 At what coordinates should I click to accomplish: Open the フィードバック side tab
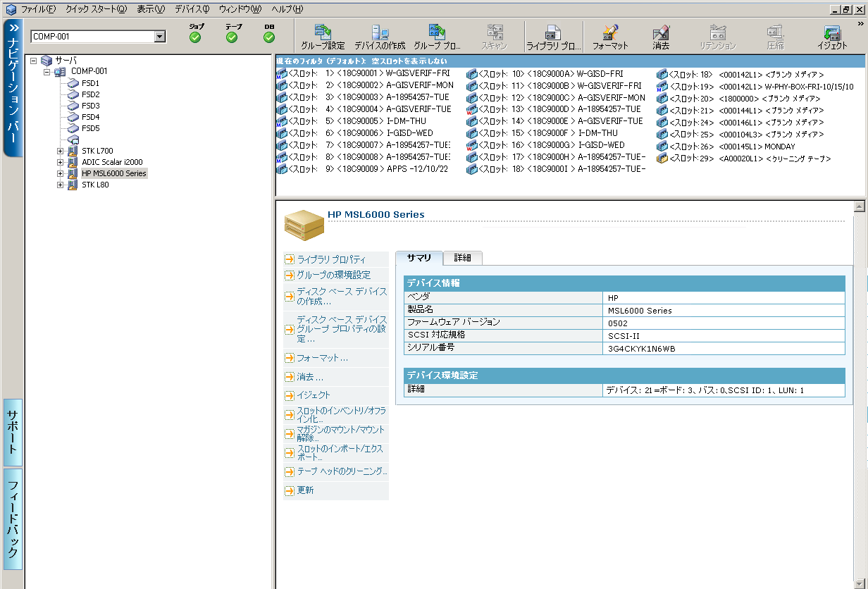coord(13,519)
